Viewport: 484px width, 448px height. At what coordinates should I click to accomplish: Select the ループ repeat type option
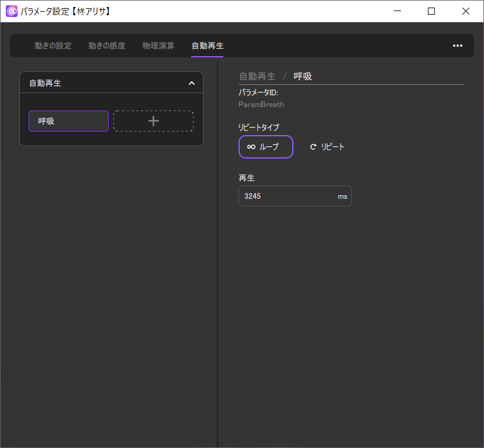click(265, 147)
